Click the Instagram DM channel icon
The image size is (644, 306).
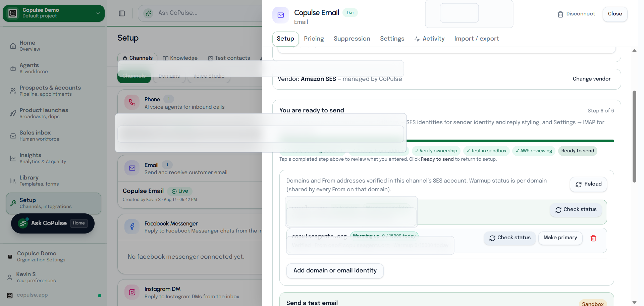(x=132, y=292)
